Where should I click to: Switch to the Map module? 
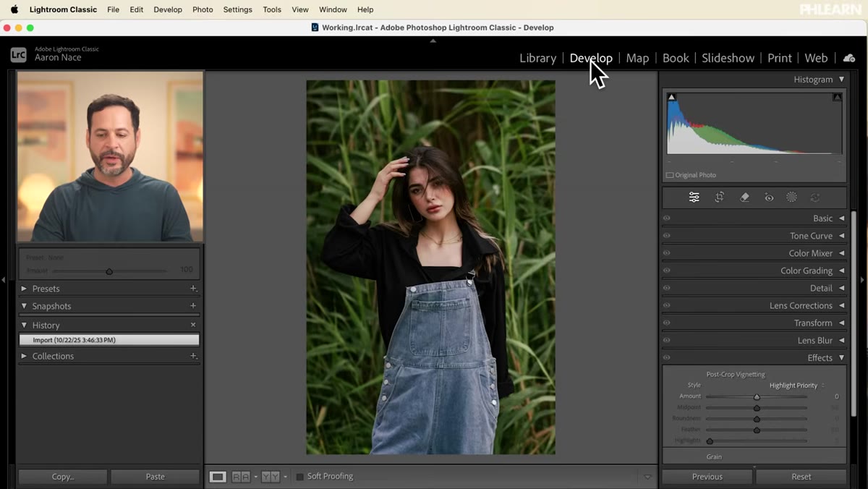tap(637, 58)
